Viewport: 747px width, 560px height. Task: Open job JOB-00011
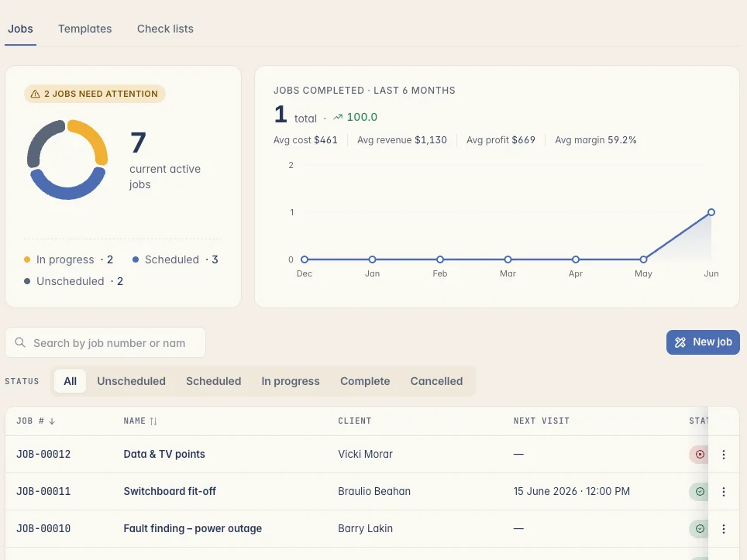(x=43, y=491)
